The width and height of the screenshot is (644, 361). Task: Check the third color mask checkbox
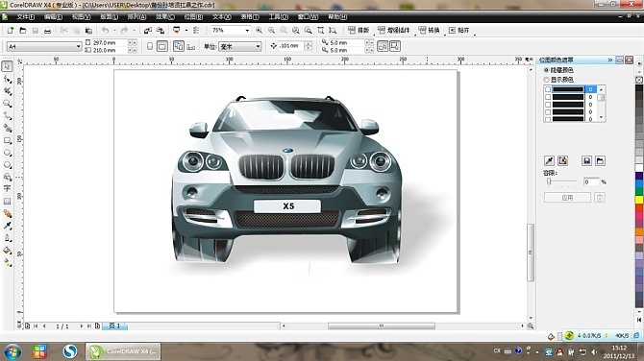click(548, 105)
